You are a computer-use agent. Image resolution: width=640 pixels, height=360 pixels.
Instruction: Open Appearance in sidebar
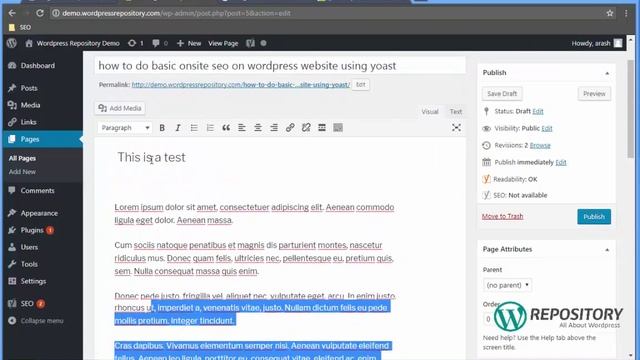(39, 213)
